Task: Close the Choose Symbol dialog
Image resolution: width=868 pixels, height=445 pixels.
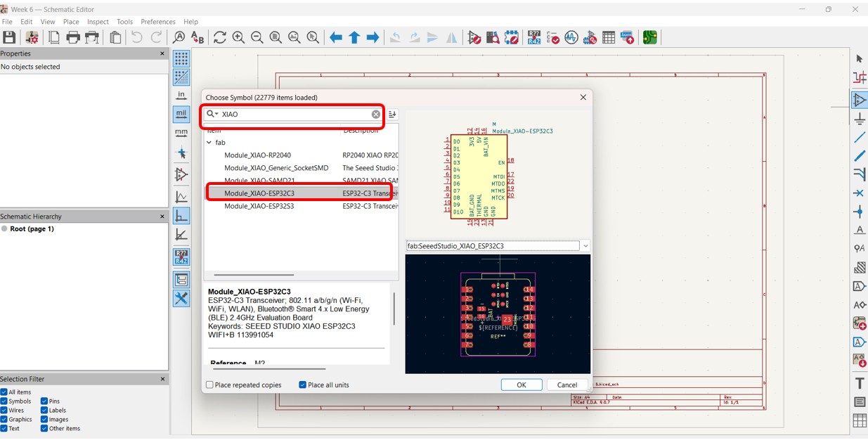Action: [x=583, y=98]
